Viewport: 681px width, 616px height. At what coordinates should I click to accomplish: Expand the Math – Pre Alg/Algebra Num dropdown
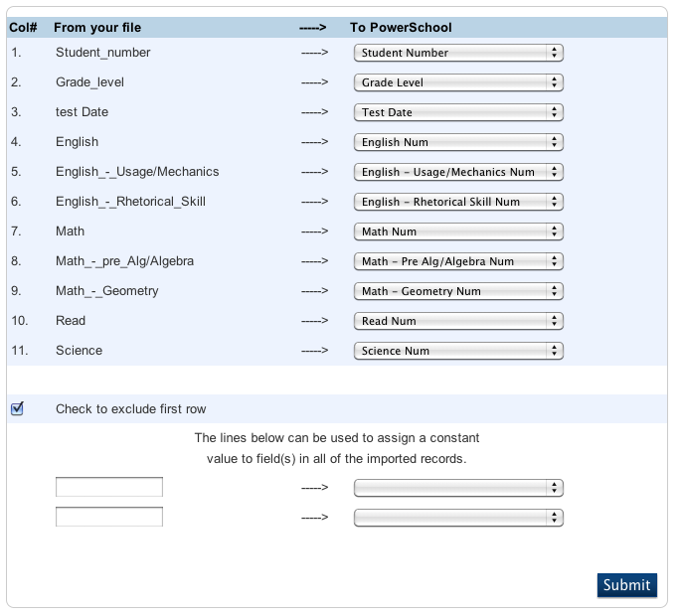tap(458, 261)
